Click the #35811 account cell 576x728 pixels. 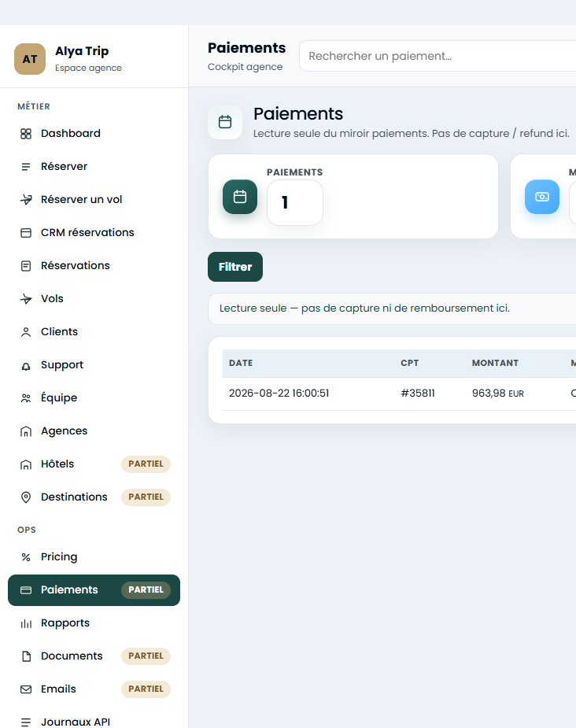click(x=418, y=394)
